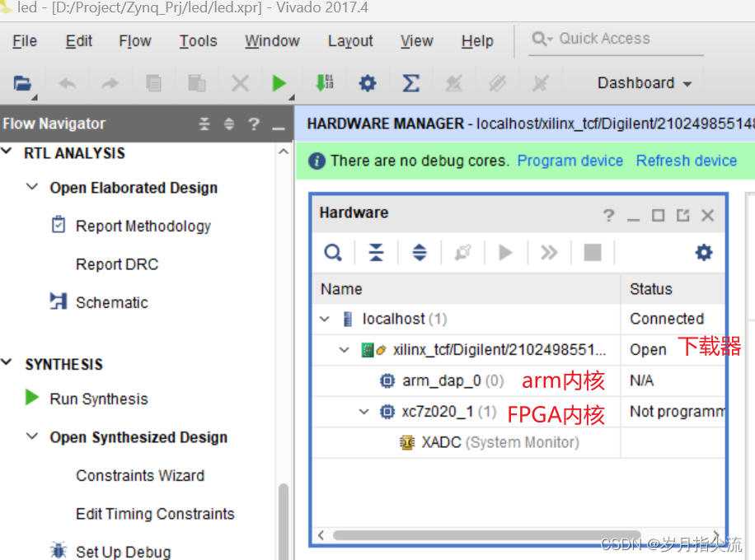755x560 pixels.
Task: Click Run Trigger play icon in Hardware panel
Action: 505,252
